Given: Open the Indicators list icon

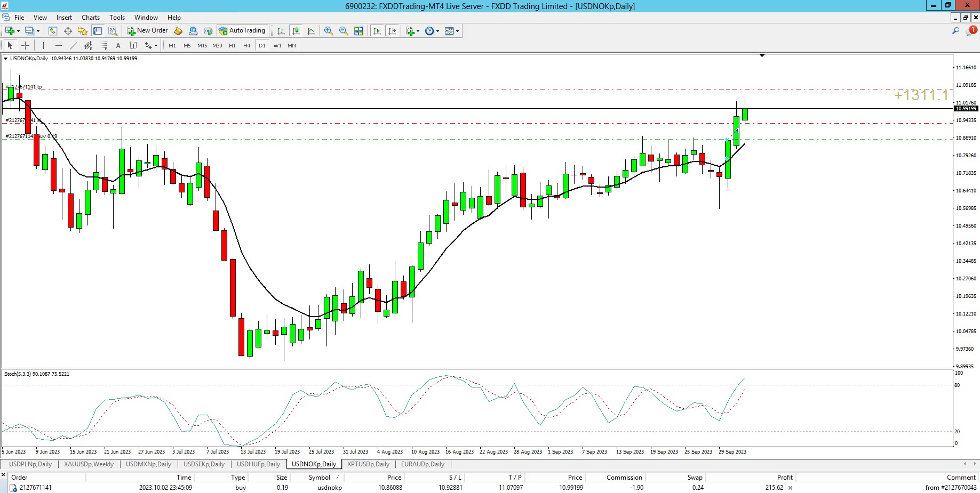Looking at the screenshot, I should click(x=410, y=31).
